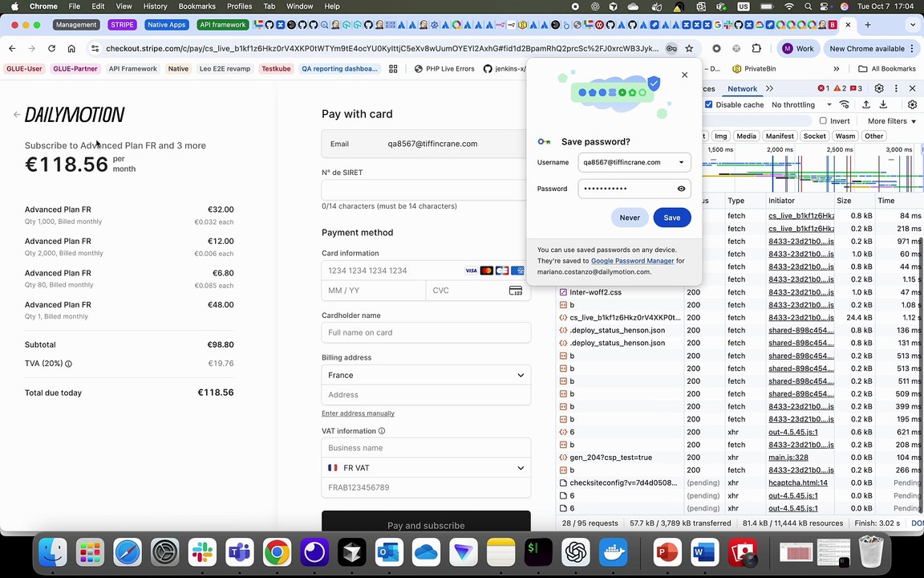The image size is (924, 578).
Task: Open Slack from the Dock
Action: (202, 552)
